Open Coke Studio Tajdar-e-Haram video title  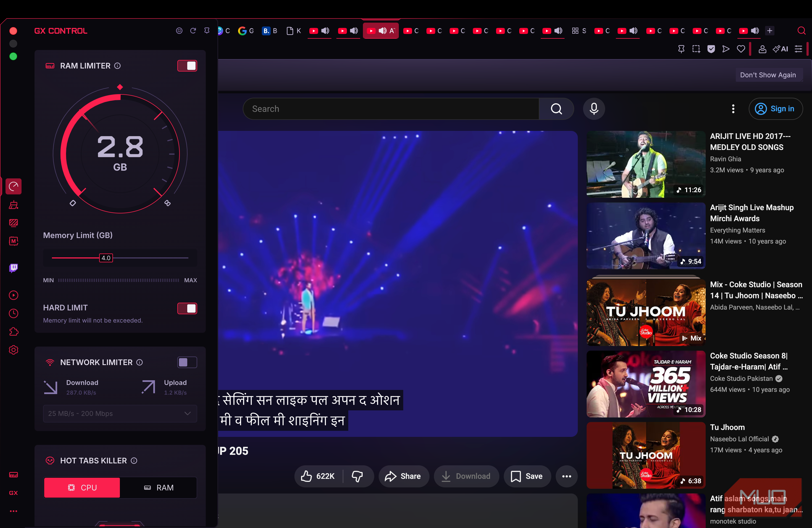[x=748, y=361]
